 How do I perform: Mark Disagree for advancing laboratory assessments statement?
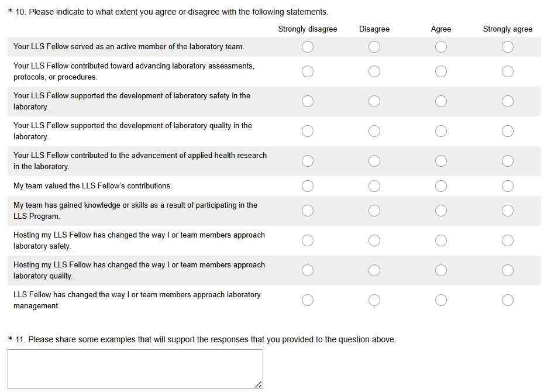point(374,71)
